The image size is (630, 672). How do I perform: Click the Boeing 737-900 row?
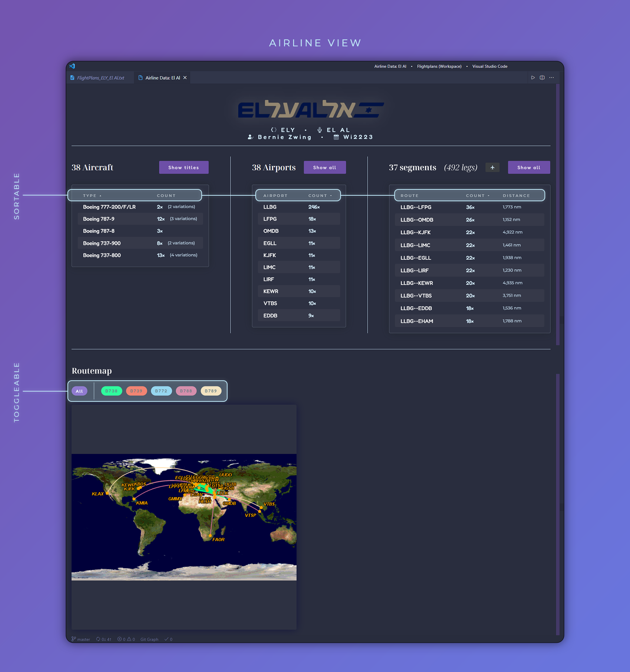140,243
